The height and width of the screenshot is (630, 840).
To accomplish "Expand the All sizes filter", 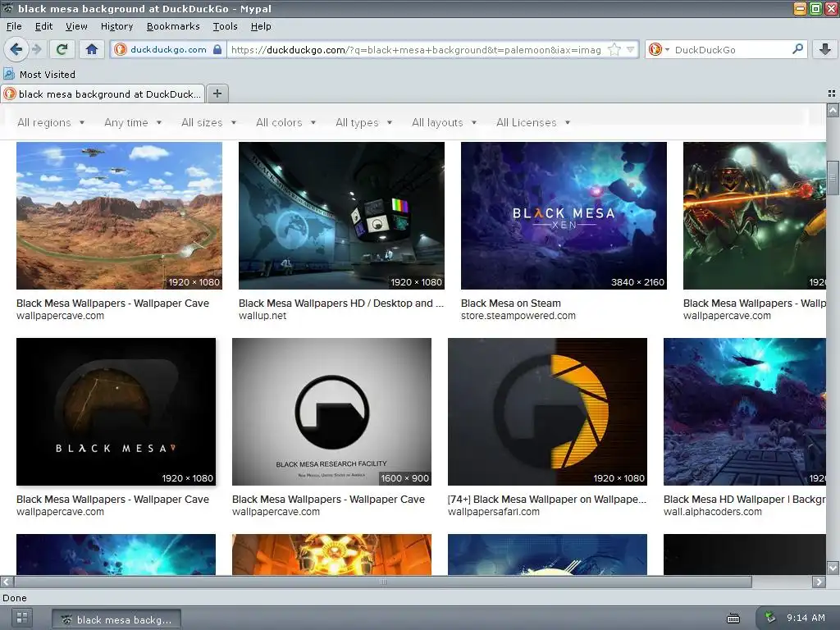I will pyautogui.click(x=209, y=123).
